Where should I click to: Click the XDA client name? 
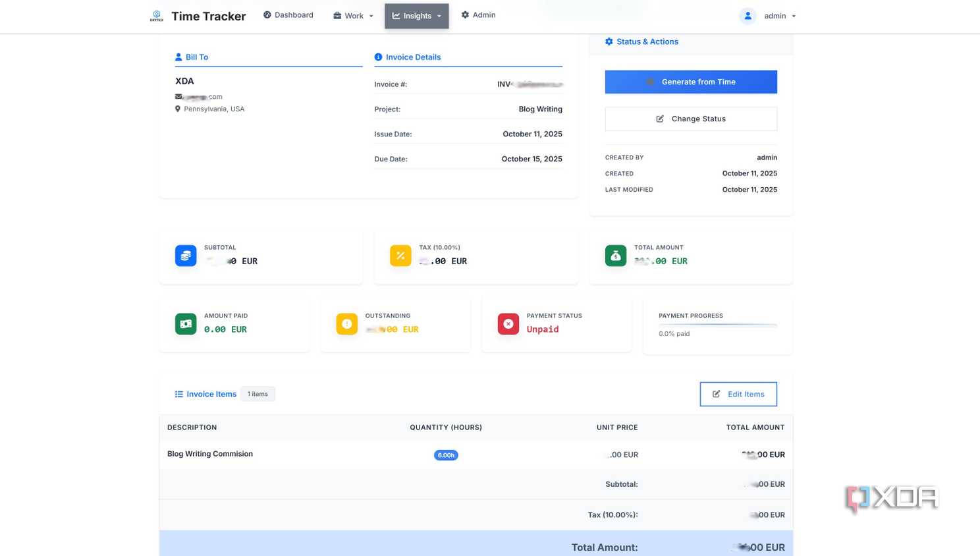[x=184, y=81]
